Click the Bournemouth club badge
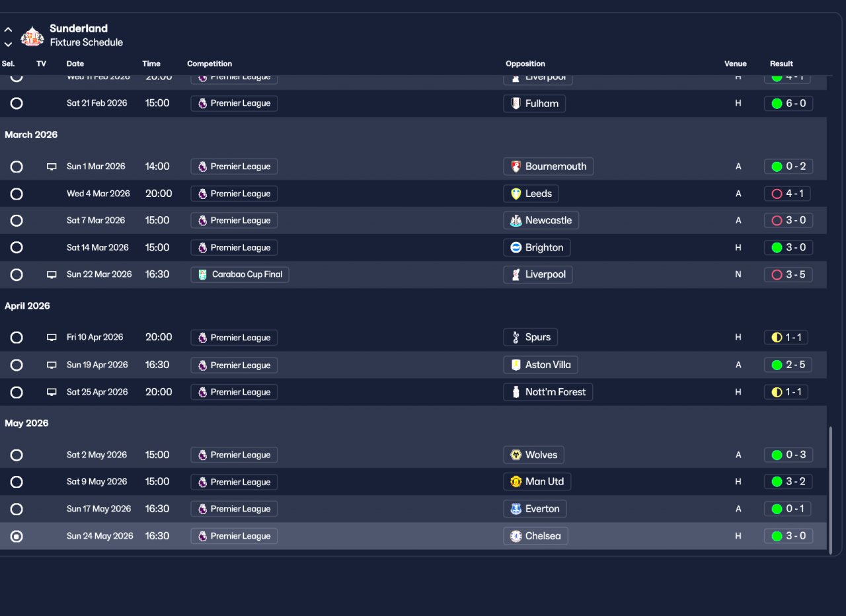This screenshot has height=616, width=846. 516,167
